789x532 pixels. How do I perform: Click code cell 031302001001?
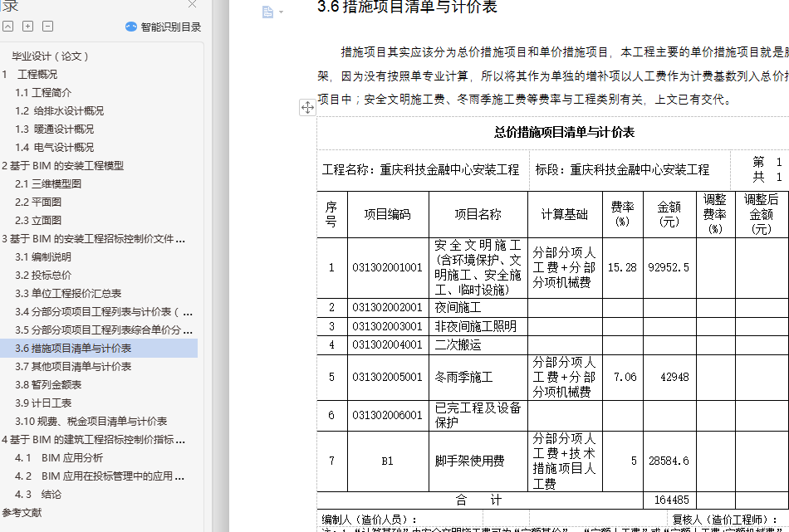tap(388, 267)
